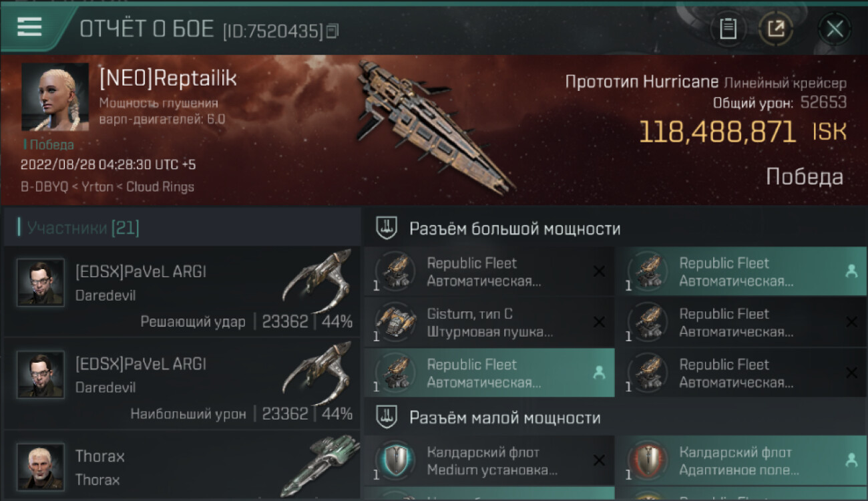Select Калдарский флот Medium установка module
868x501 pixels.
[489, 461]
